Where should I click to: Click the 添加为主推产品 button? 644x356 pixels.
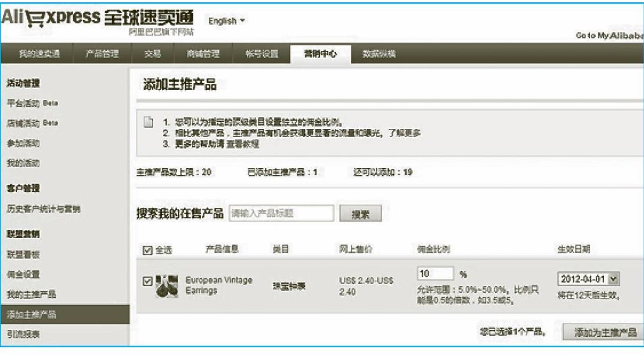(x=603, y=332)
